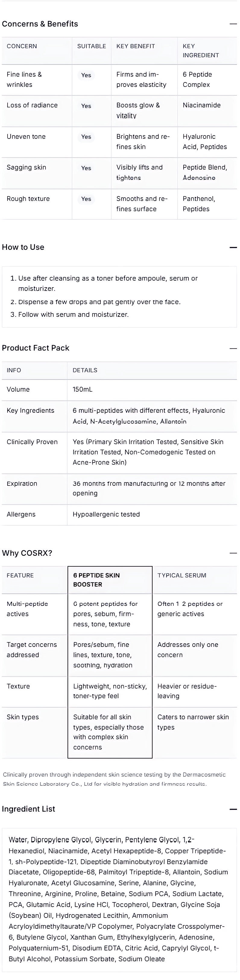Click the How to Use heading
Image resolution: width=240 pixels, height=980 pixels.
pyautogui.click(x=23, y=247)
